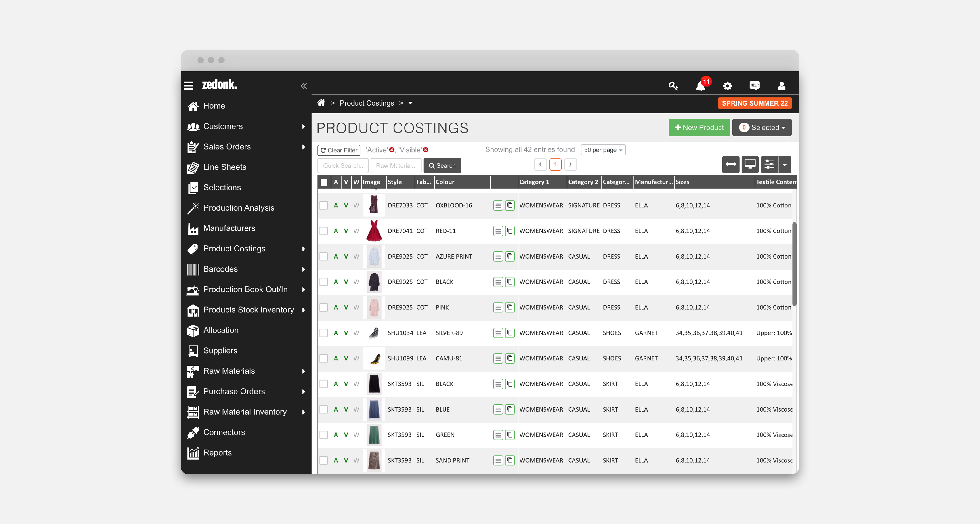980x524 pixels.
Task: Open settings gear icon
Action: tap(728, 86)
